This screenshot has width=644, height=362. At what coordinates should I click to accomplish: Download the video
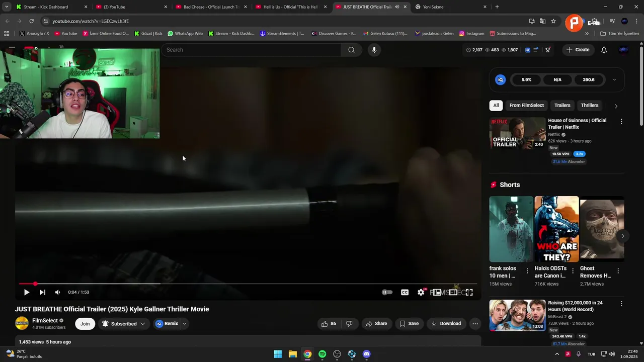coord(446,324)
